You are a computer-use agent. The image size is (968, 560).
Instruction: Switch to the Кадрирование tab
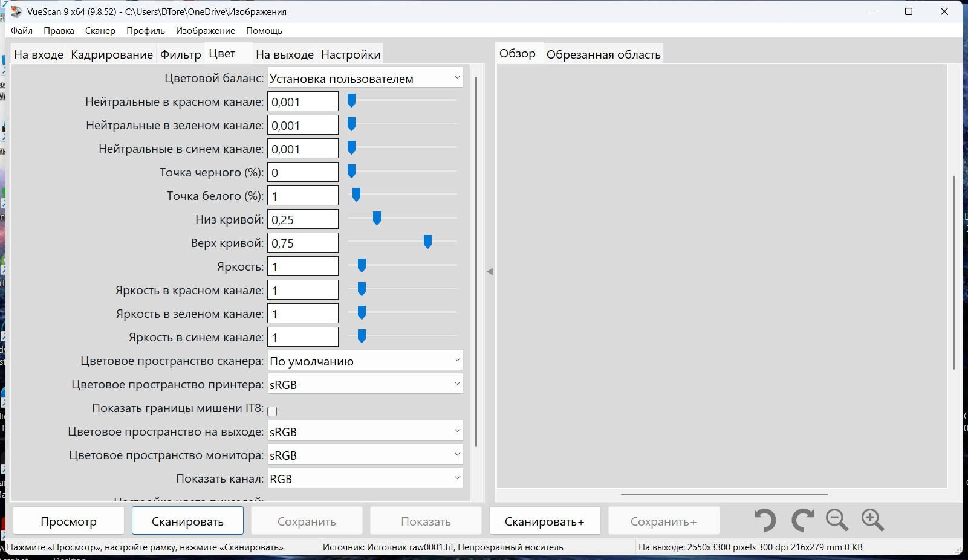point(112,54)
